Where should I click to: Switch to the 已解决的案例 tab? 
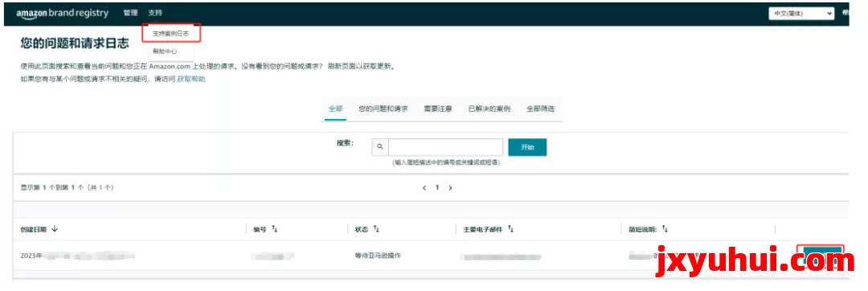tap(489, 109)
